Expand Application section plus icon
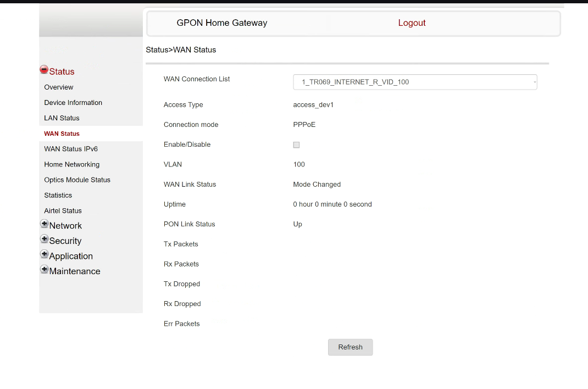588x389 pixels. (44, 254)
